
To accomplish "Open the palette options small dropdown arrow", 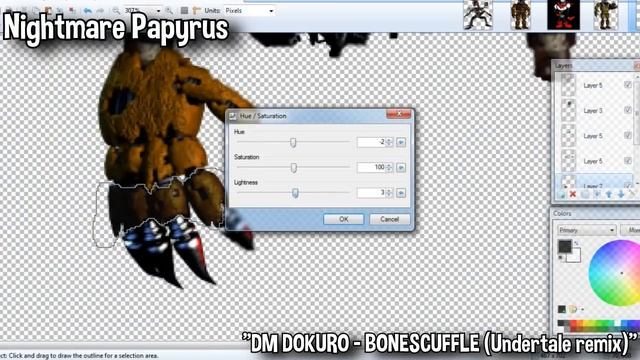I will pyautogui.click(x=582, y=309).
